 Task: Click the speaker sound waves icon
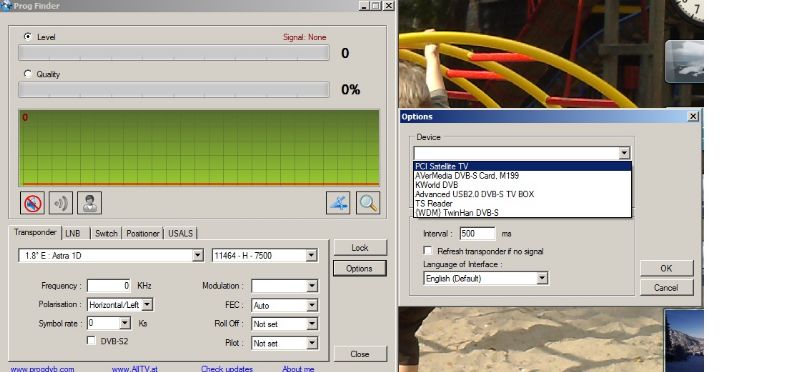point(61,203)
